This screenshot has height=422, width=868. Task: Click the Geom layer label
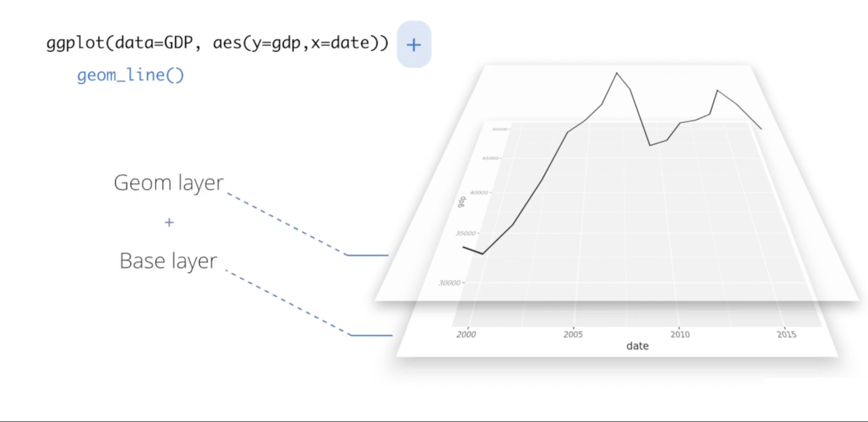[x=169, y=183]
